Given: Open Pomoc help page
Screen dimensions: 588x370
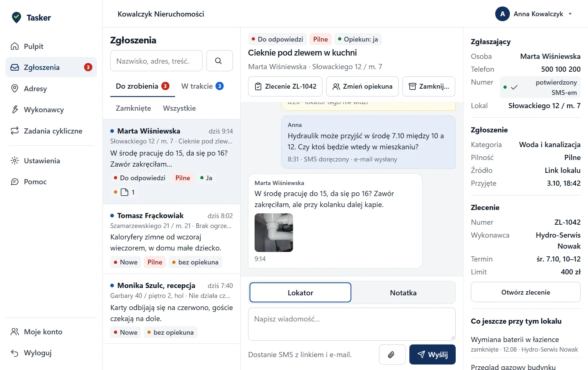Looking at the screenshot, I should [x=51, y=182].
